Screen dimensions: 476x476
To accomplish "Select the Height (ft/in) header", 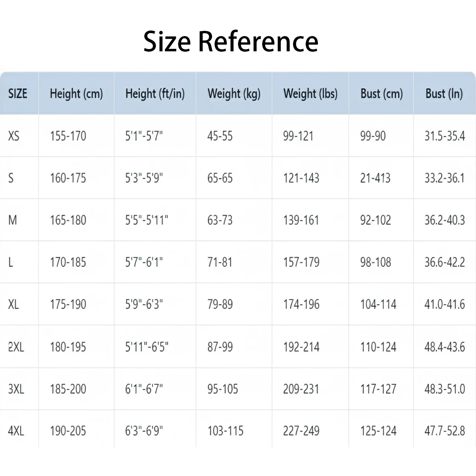I will [155, 94].
